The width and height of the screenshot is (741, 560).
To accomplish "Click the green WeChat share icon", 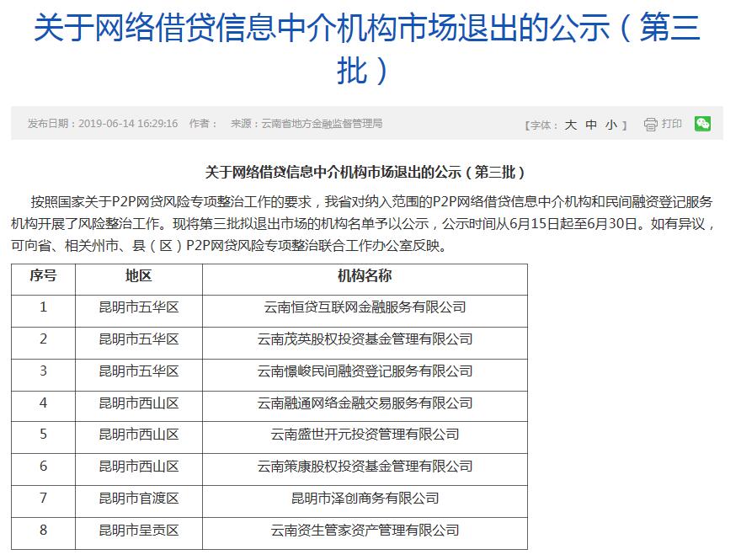I will (x=702, y=124).
